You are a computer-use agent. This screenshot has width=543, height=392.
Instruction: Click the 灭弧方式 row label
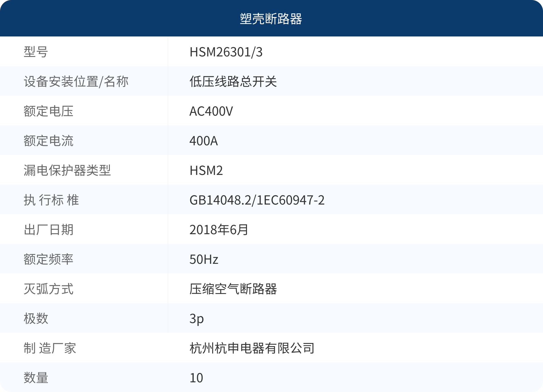48,289
